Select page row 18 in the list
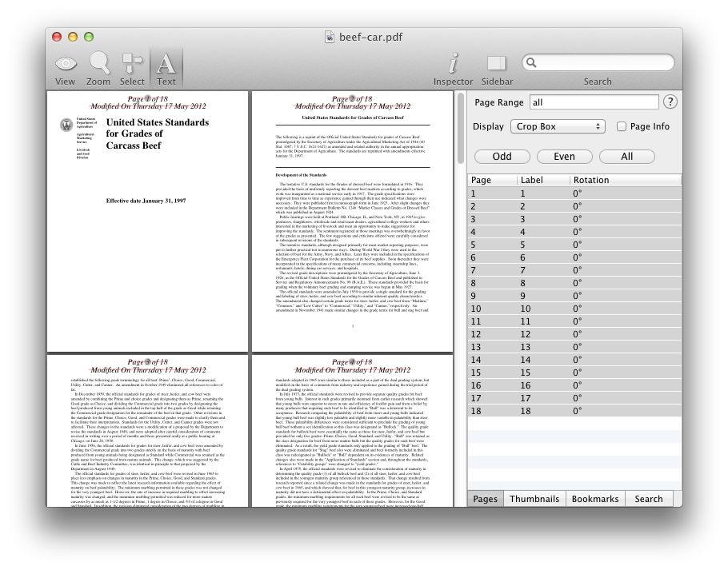Image resolution: width=728 pixels, height=570 pixels. [x=574, y=411]
